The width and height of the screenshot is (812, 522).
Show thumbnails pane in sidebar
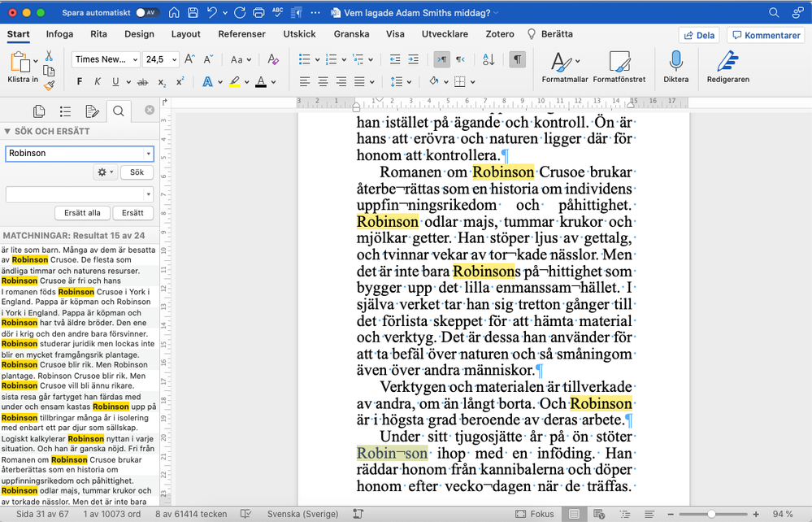pyautogui.click(x=39, y=111)
